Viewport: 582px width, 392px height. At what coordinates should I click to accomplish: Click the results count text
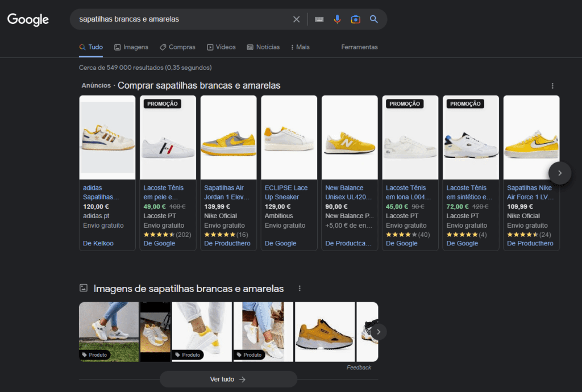pyautogui.click(x=145, y=68)
